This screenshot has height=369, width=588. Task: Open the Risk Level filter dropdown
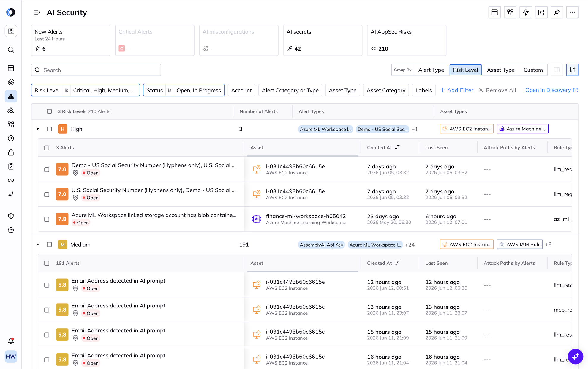coord(86,90)
